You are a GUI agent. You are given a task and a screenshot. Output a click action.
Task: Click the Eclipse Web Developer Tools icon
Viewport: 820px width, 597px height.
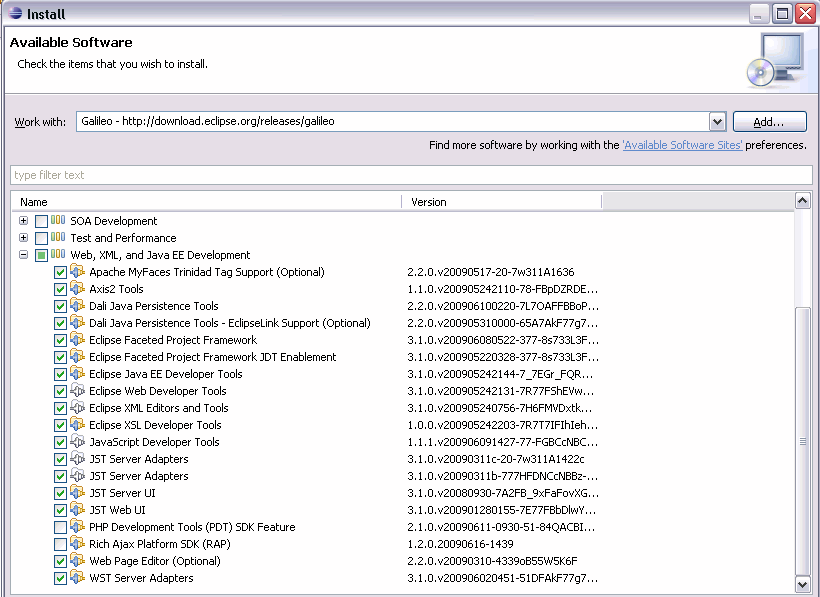[77, 391]
